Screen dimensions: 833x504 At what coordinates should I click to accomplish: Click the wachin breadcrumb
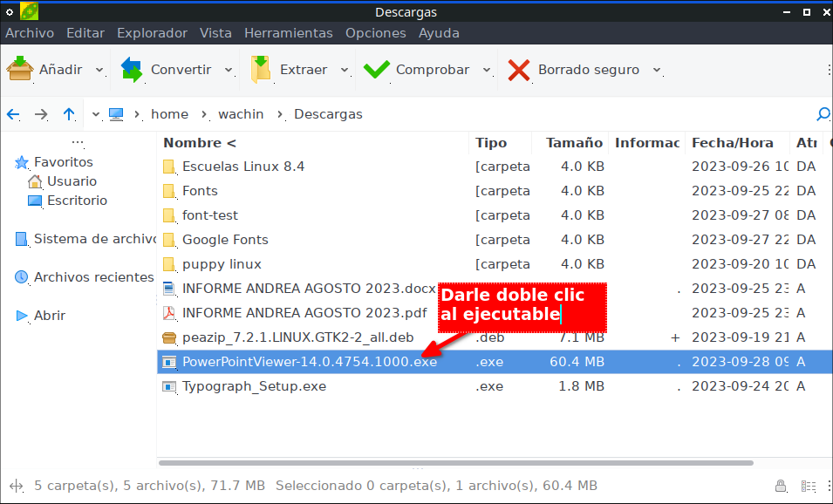coord(241,114)
